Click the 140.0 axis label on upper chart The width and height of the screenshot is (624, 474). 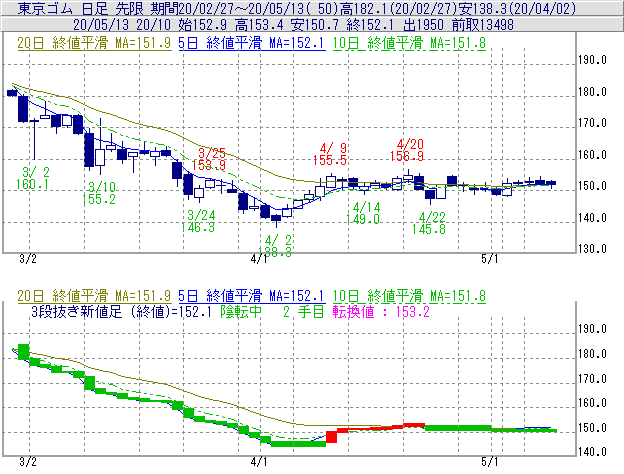click(592, 218)
